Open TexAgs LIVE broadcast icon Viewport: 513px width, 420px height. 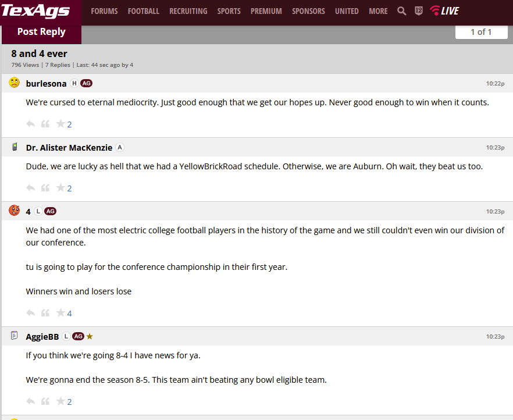[444, 11]
